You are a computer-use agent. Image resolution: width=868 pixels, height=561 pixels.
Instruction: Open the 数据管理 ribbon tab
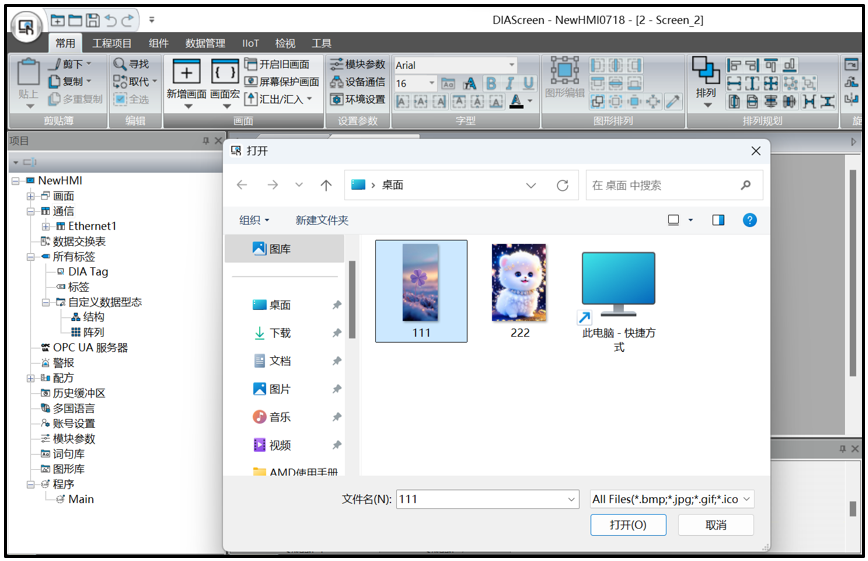click(205, 43)
